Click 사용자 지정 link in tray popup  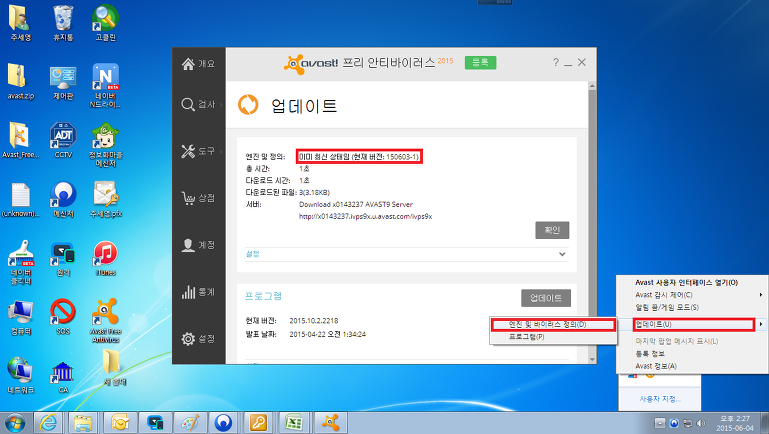coord(660,399)
